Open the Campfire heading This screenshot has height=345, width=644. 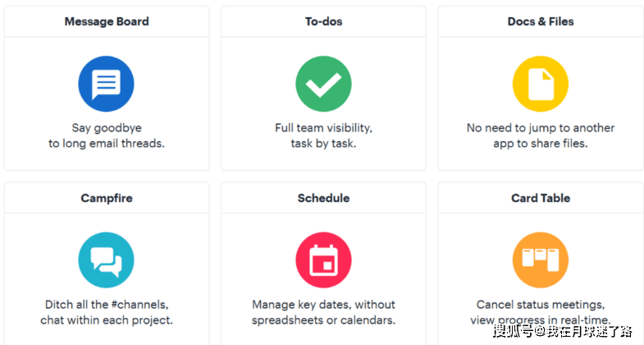coord(107,198)
